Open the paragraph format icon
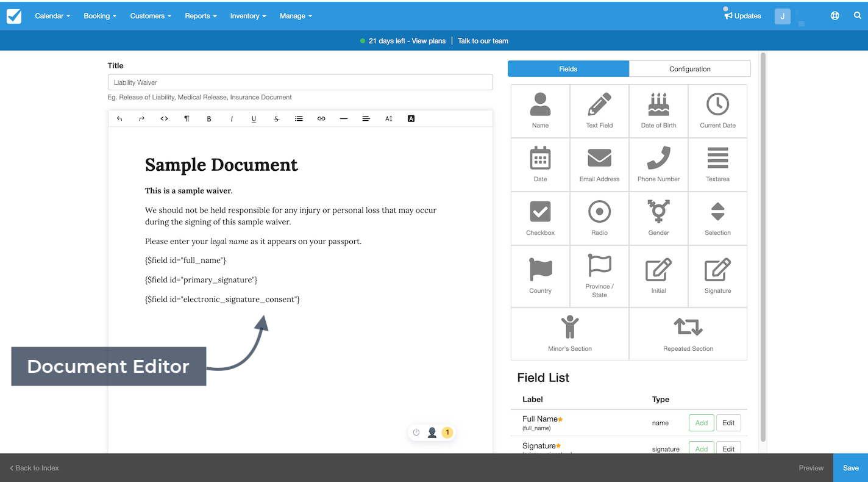 click(x=187, y=119)
